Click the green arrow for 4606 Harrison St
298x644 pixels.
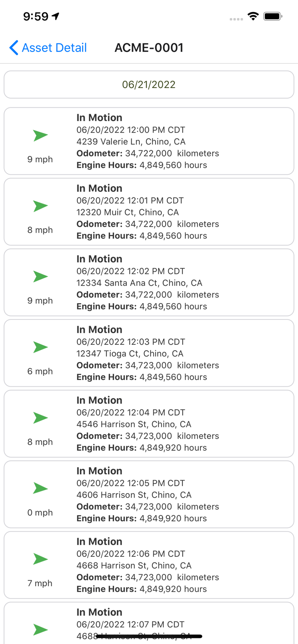(x=40, y=488)
